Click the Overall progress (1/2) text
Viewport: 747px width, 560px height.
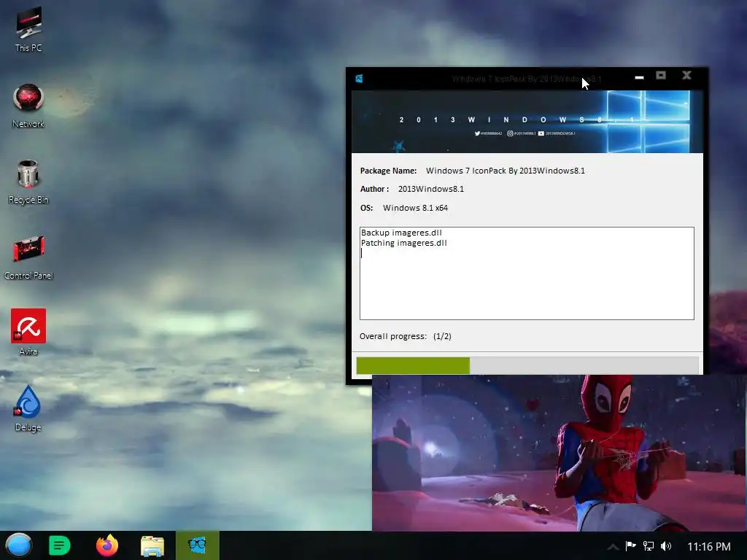pyautogui.click(x=406, y=336)
